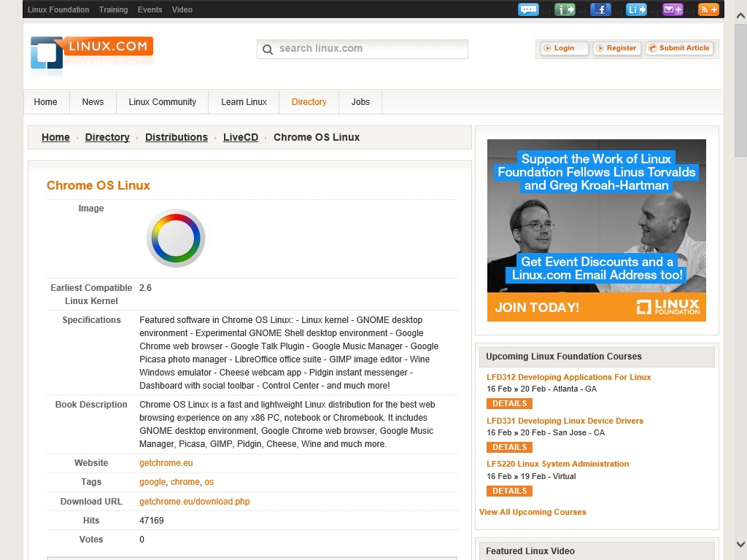
Task: Click Linux Foundation in top bar
Action: point(58,9)
